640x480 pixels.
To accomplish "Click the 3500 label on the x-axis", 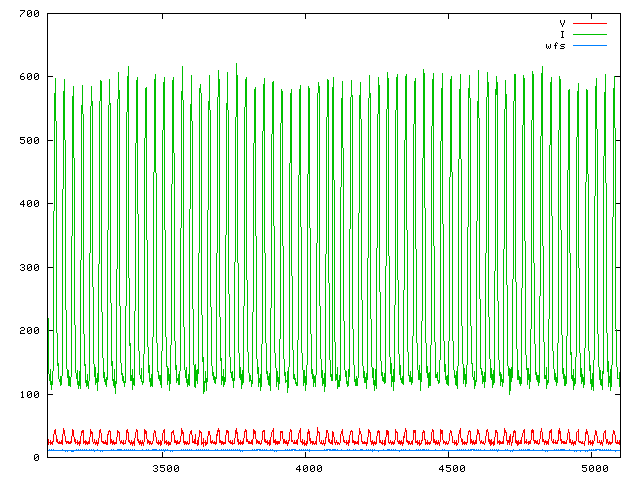I will [x=165, y=468].
